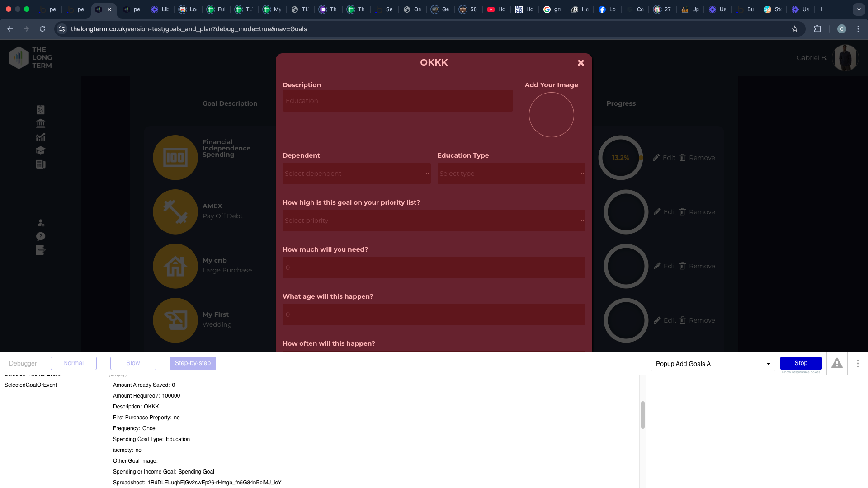The image size is (868, 488).
Task: Switch debugger to Normal mode
Action: tap(74, 363)
